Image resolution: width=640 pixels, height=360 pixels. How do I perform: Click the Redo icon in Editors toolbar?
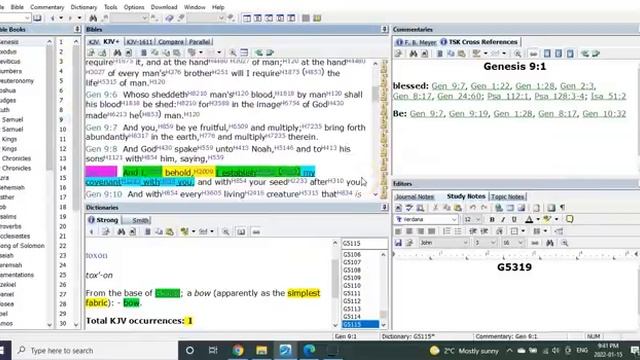coord(484,208)
